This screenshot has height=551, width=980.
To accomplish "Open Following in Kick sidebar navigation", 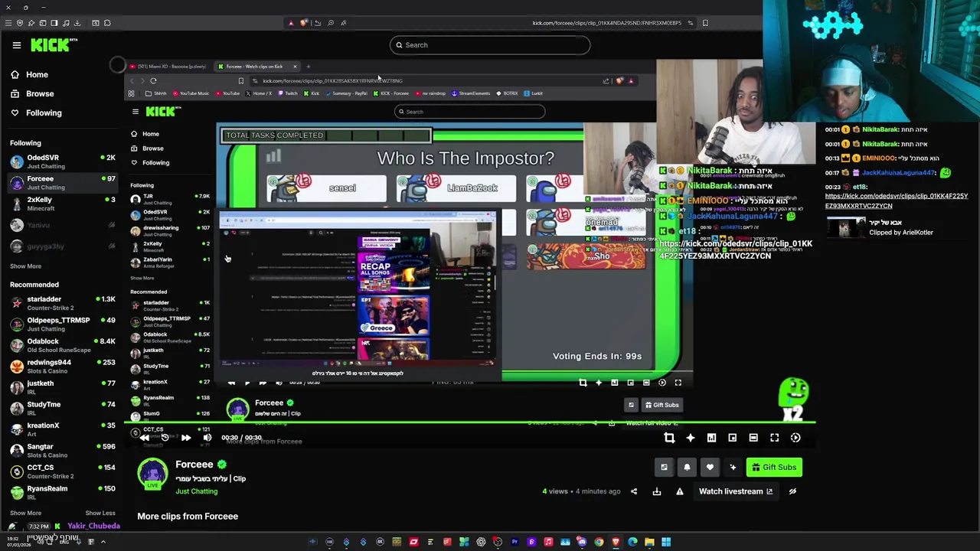I will (x=44, y=113).
